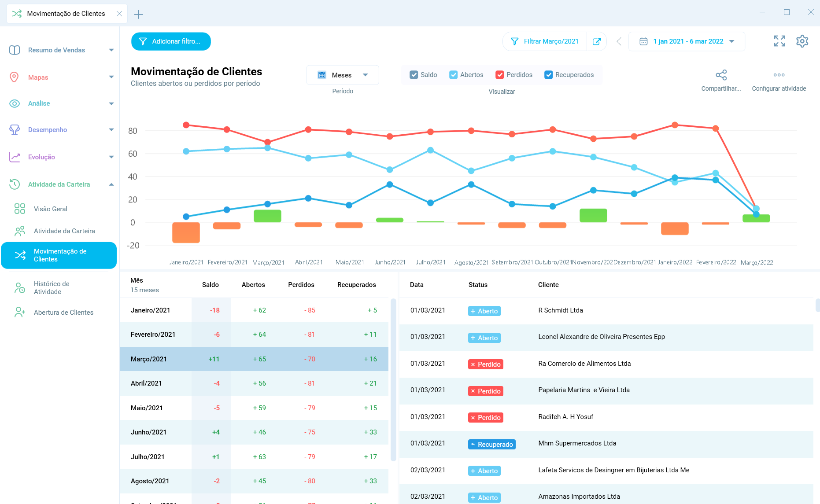
Task: Select the Julho/2021 table row
Action: [x=254, y=457]
